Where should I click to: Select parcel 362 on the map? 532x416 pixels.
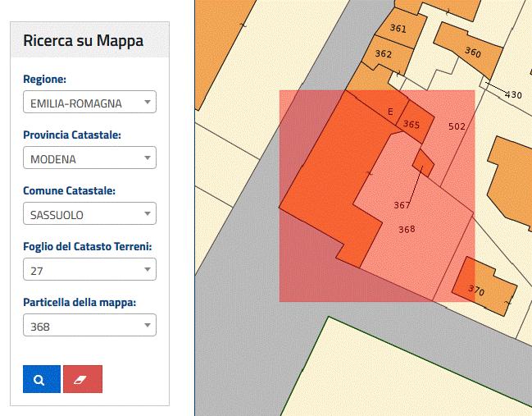click(383, 54)
